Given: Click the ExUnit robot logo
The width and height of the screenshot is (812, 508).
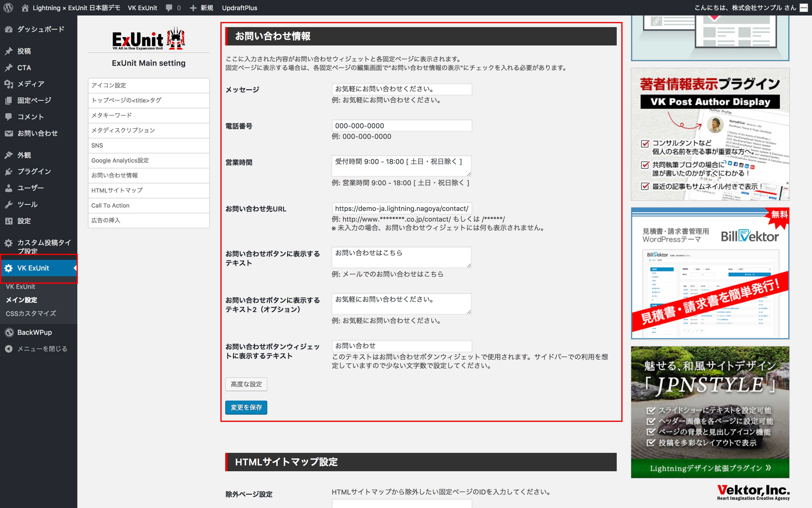Looking at the screenshot, I should click(x=149, y=38).
